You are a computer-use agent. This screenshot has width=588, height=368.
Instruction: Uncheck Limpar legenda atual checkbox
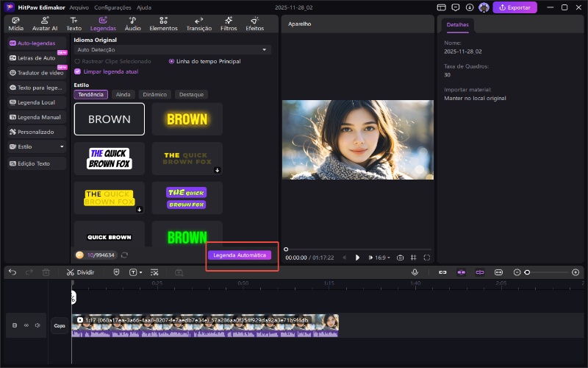(77, 71)
